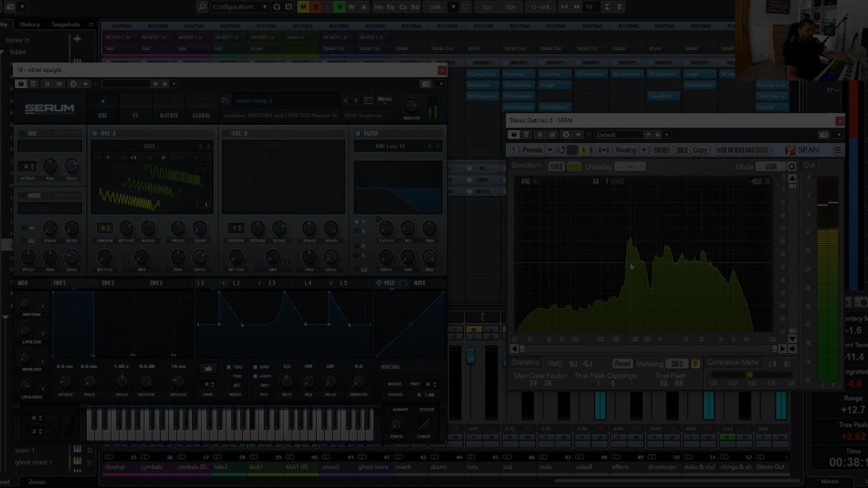Viewport: 868px width, 488px height.
Task: Click the SPAN bypass power button
Action: (514, 135)
